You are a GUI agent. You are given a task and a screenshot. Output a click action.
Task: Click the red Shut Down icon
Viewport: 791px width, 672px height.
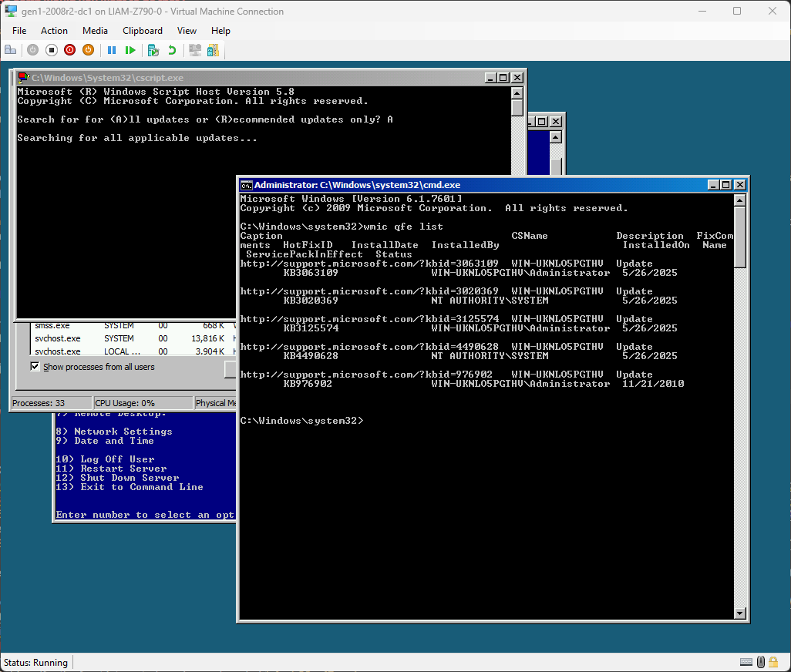[69, 50]
